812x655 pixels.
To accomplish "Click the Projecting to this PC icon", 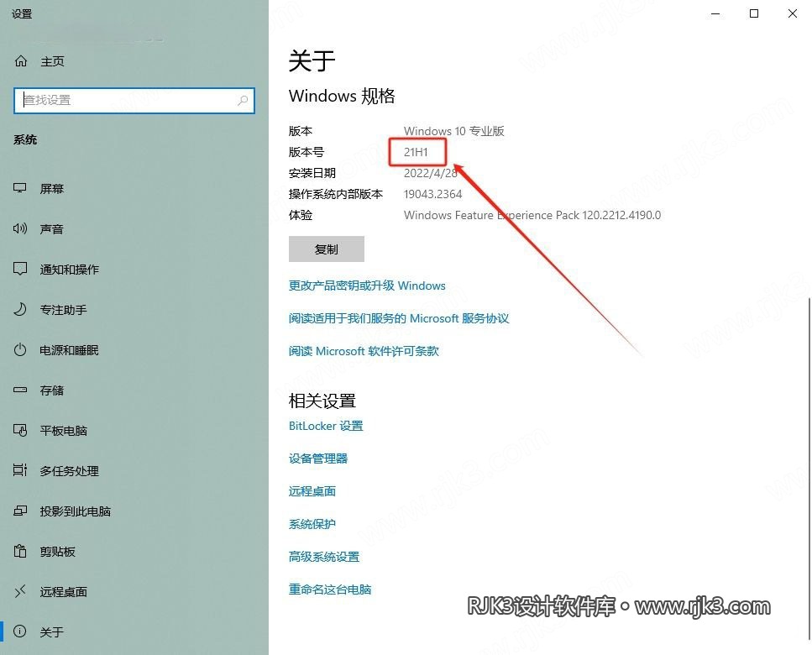I will point(19,511).
